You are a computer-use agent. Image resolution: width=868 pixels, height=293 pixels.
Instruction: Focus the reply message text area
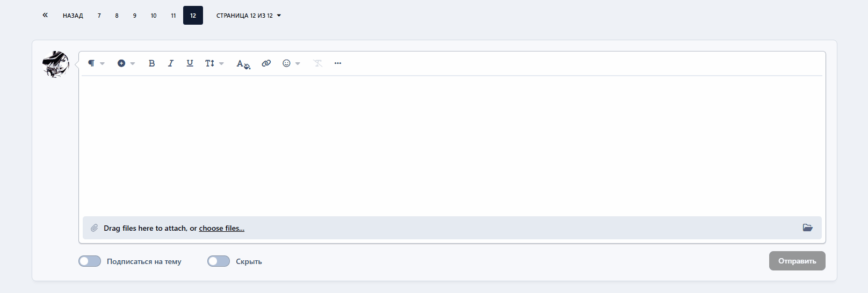452,145
